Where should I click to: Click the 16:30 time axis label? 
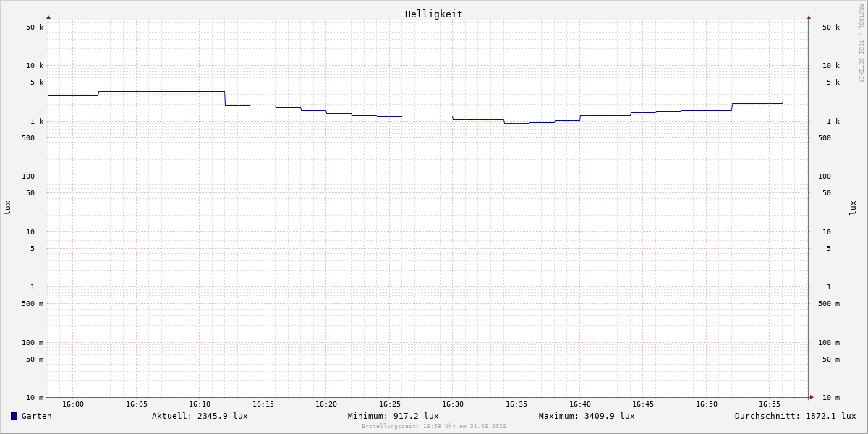pos(453,404)
